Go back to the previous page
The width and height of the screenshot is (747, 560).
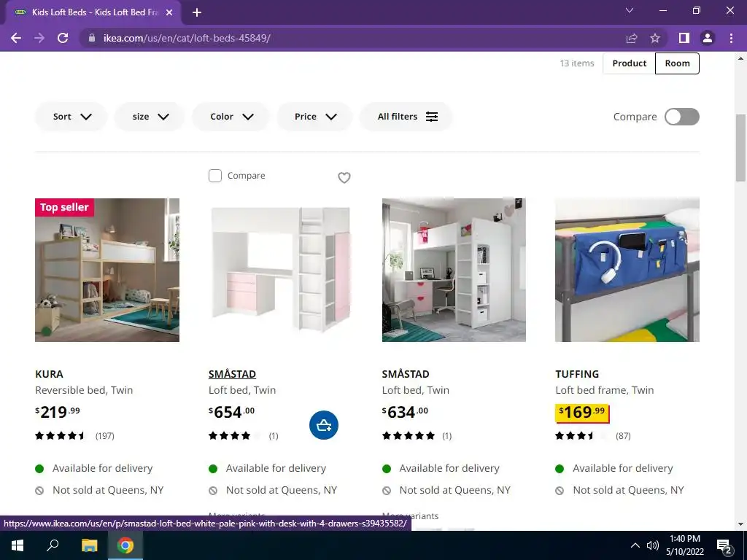[x=16, y=38]
